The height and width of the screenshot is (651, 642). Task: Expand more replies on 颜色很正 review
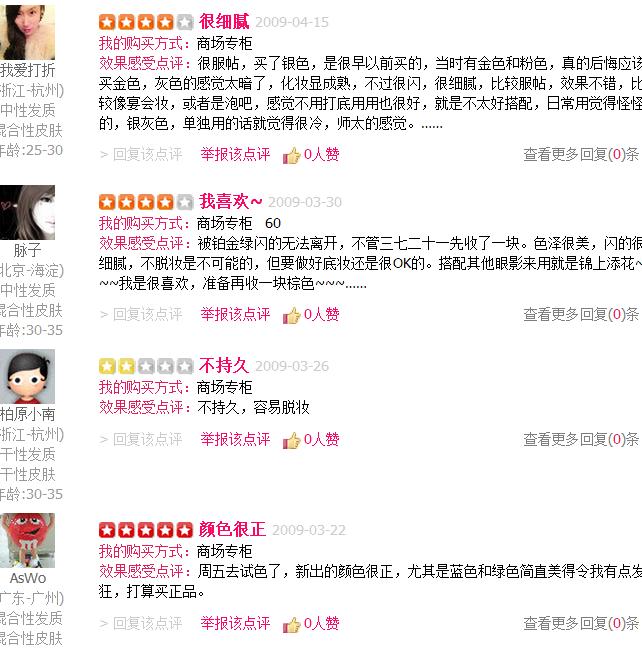(x=581, y=624)
